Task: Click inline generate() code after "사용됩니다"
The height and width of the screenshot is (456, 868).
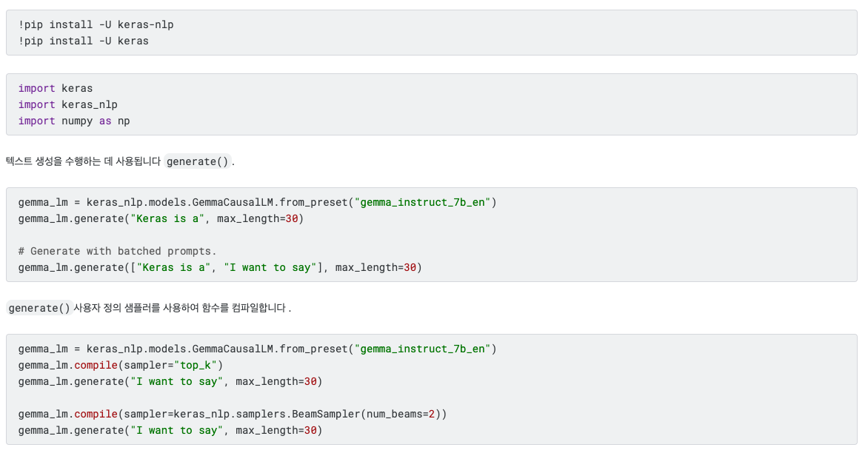Action: [x=197, y=161]
